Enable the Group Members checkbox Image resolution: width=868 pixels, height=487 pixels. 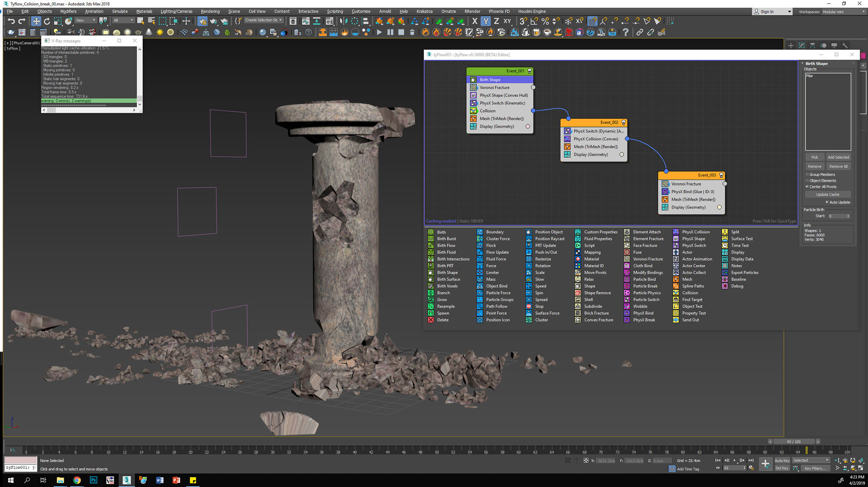[808, 174]
